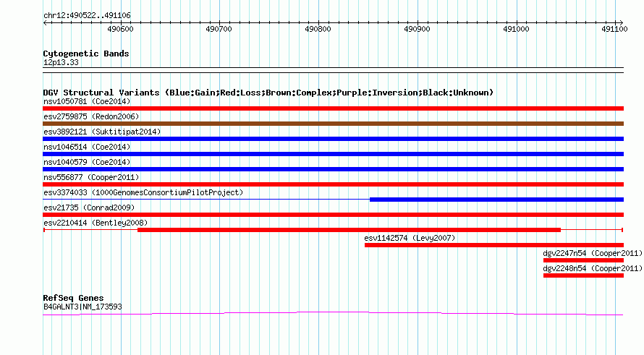Click the RefSeq Genes track title
The height and width of the screenshot is (355, 644).
click(73, 298)
